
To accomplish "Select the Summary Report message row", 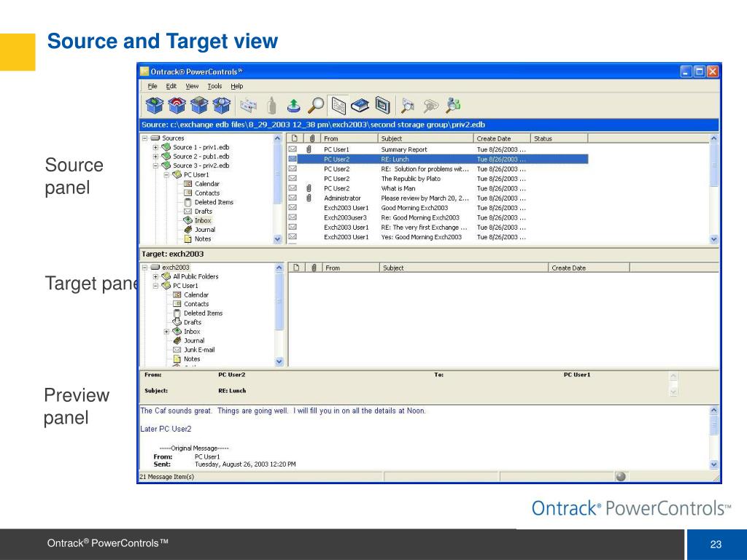I will (x=438, y=149).
